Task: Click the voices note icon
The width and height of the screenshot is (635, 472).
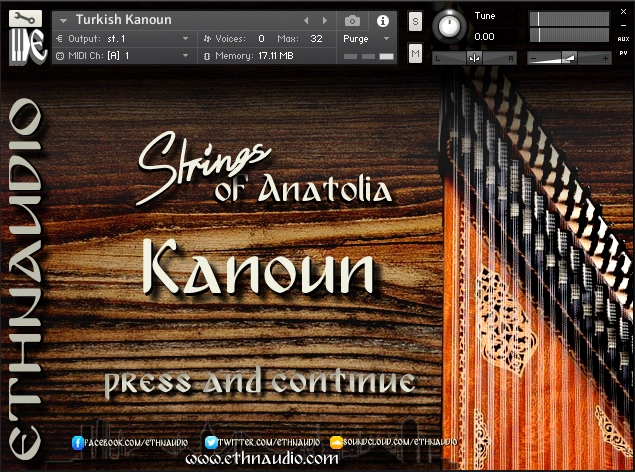Action: coord(207,39)
